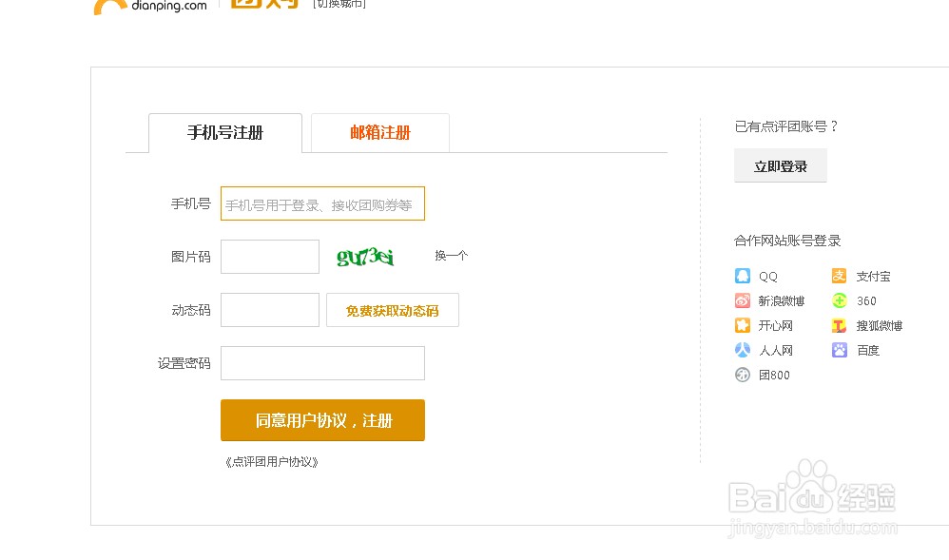The image size is (949, 560).
Task: Request a code via 免费获取动态码
Action: tap(393, 310)
